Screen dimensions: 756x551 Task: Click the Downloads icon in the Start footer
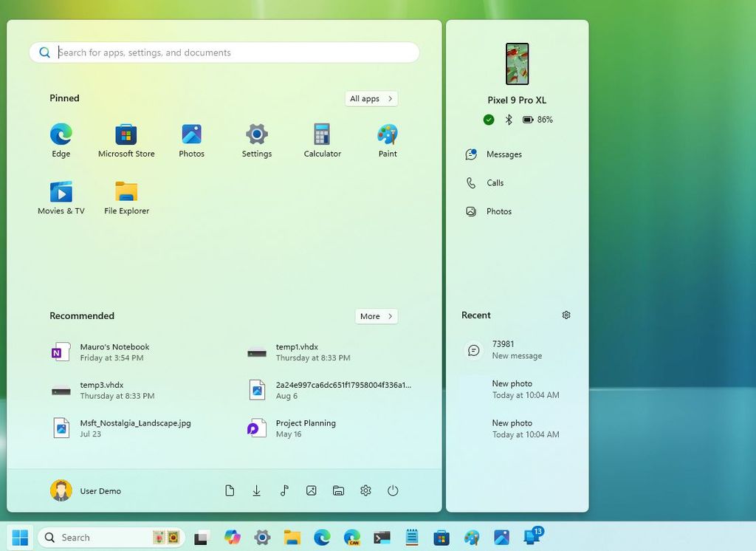coord(256,490)
